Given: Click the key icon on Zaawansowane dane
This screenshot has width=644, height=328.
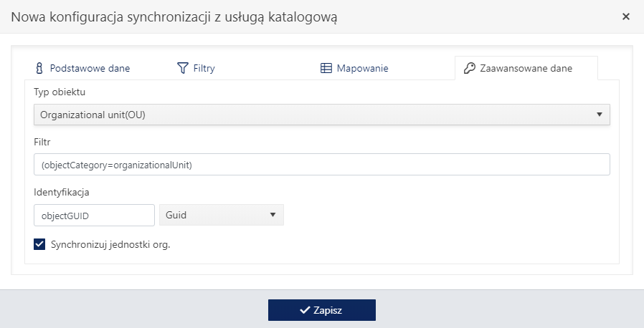Looking at the screenshot, I should point(470,68).
